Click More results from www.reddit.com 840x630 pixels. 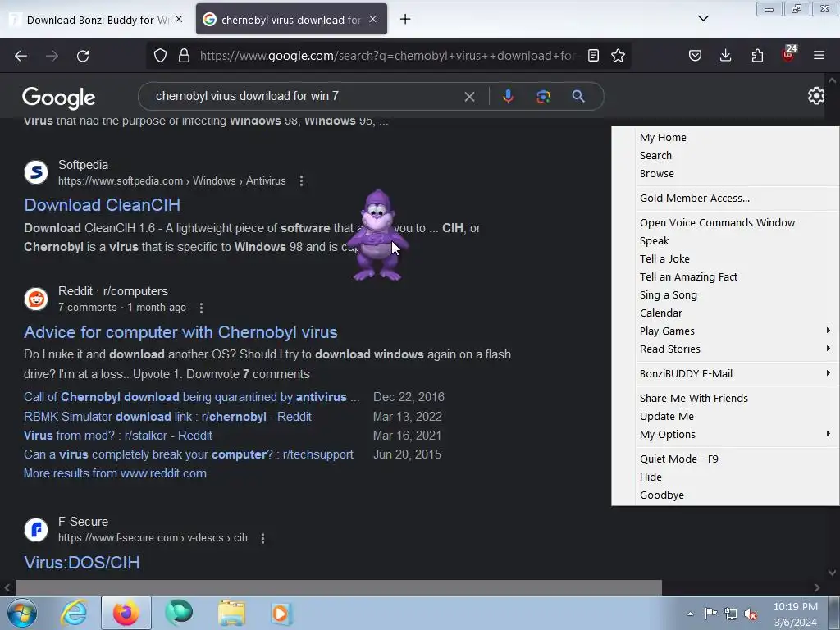(x=115, y=473)
